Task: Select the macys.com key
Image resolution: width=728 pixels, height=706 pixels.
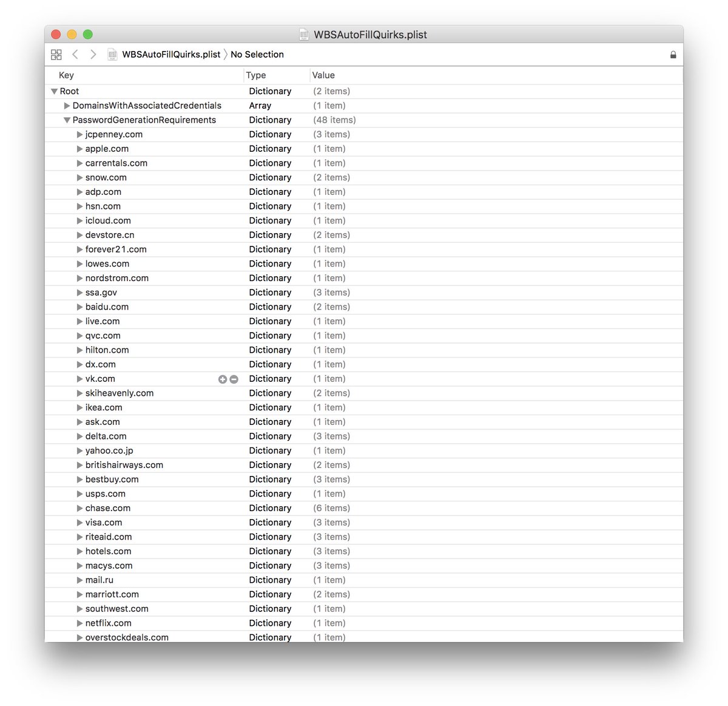Action: (x=109, y=566)
